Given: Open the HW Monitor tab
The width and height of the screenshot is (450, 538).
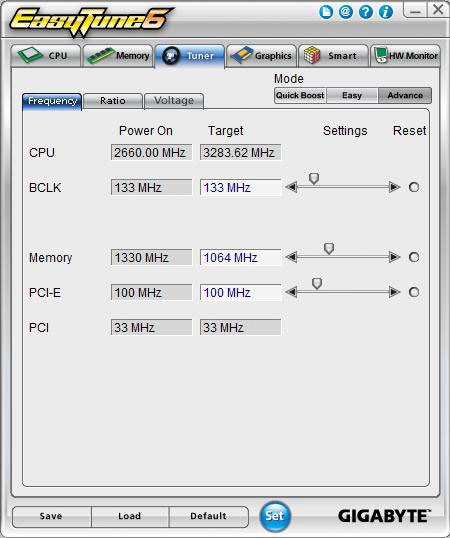Looking at the screenshot, I should (x=405, y=56).
